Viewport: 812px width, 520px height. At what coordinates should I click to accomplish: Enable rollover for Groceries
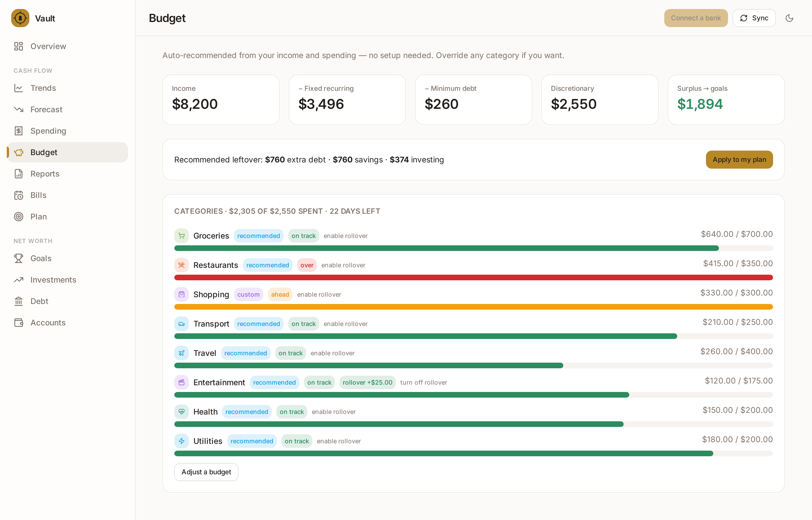(x=345, y=236)
